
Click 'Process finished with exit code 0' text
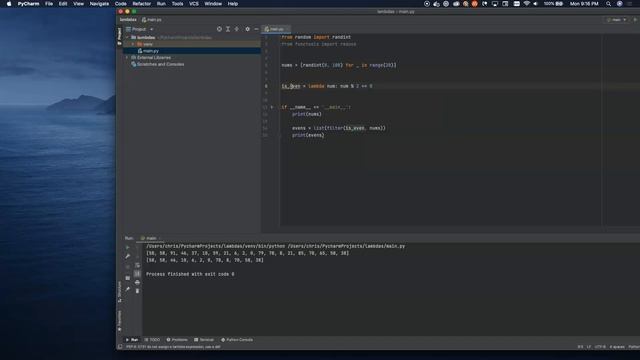click(190, 274)
